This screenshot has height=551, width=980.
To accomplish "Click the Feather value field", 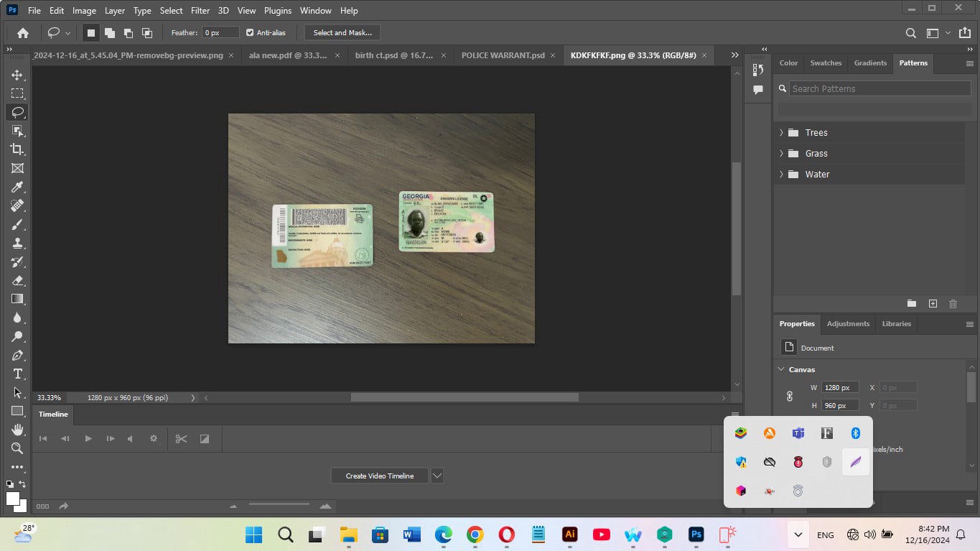I will point(220,32).
